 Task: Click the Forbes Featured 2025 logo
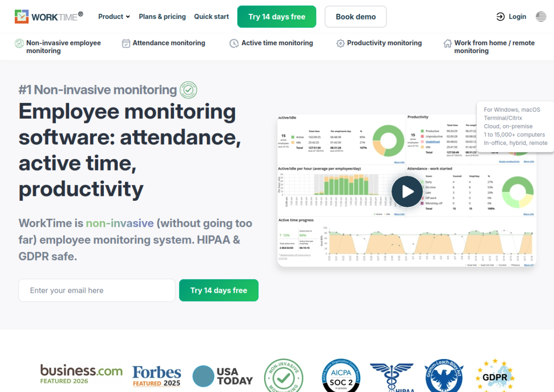(157, 376)
